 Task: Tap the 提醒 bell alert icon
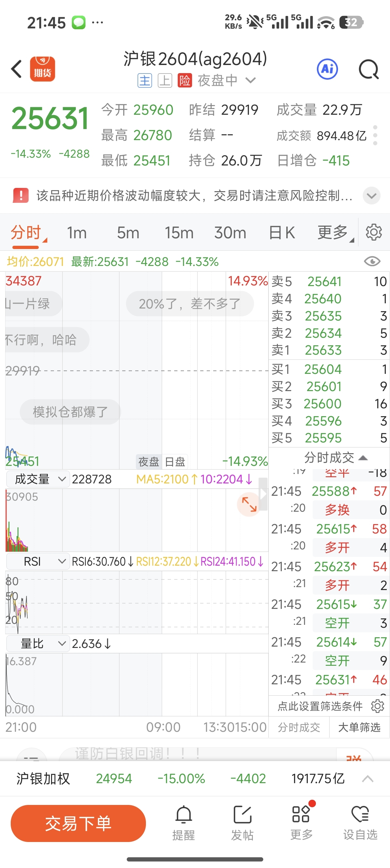coord(184,823)
